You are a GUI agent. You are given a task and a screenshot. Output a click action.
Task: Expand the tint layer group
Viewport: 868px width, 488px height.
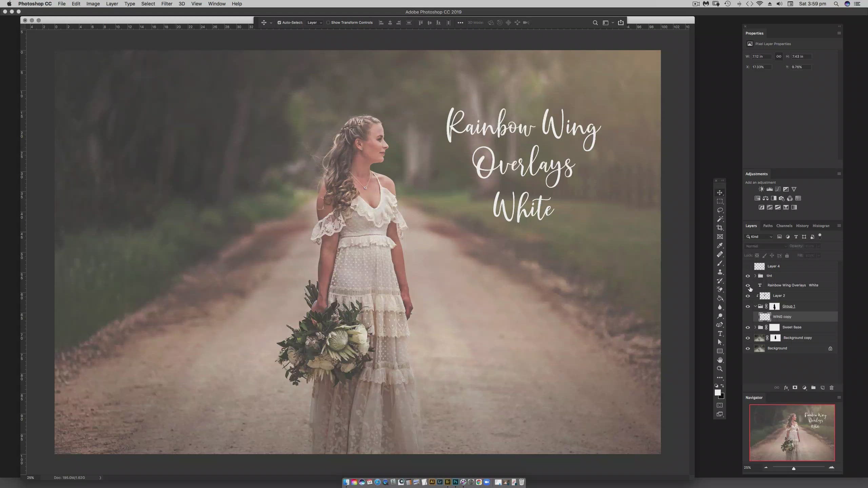tap(755, 276)
